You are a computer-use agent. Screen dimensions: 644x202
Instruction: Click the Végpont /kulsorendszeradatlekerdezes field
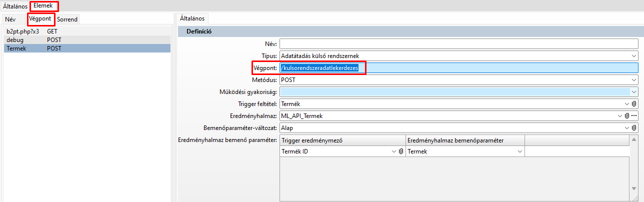pos(459,68)
